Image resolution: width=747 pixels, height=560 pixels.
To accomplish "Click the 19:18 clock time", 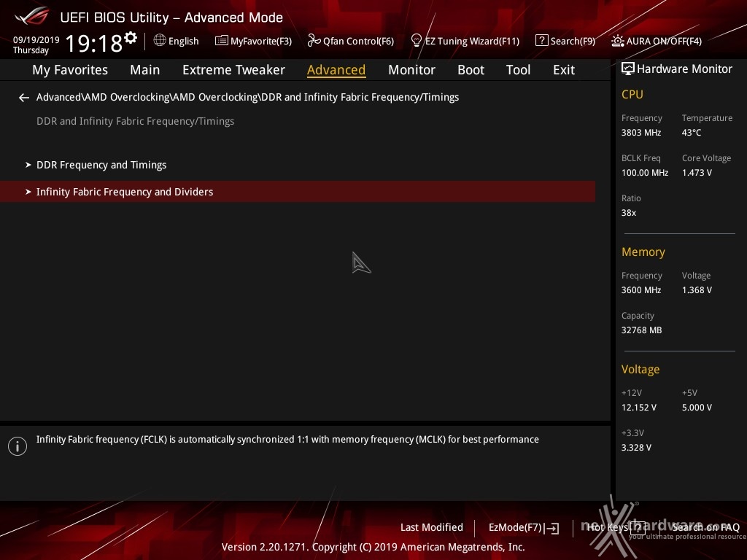I will [94, 43].
